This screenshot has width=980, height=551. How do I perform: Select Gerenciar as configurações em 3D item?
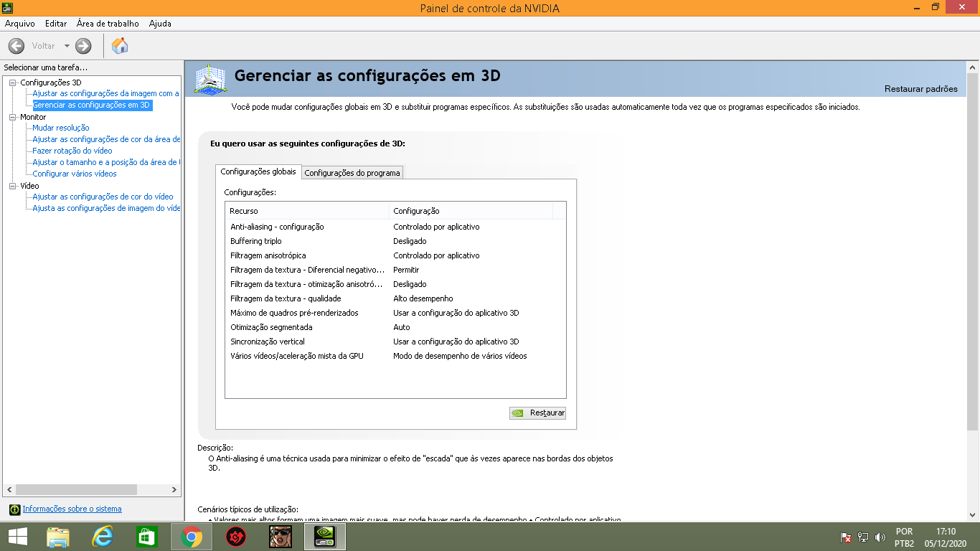click(x=92, y=105)
